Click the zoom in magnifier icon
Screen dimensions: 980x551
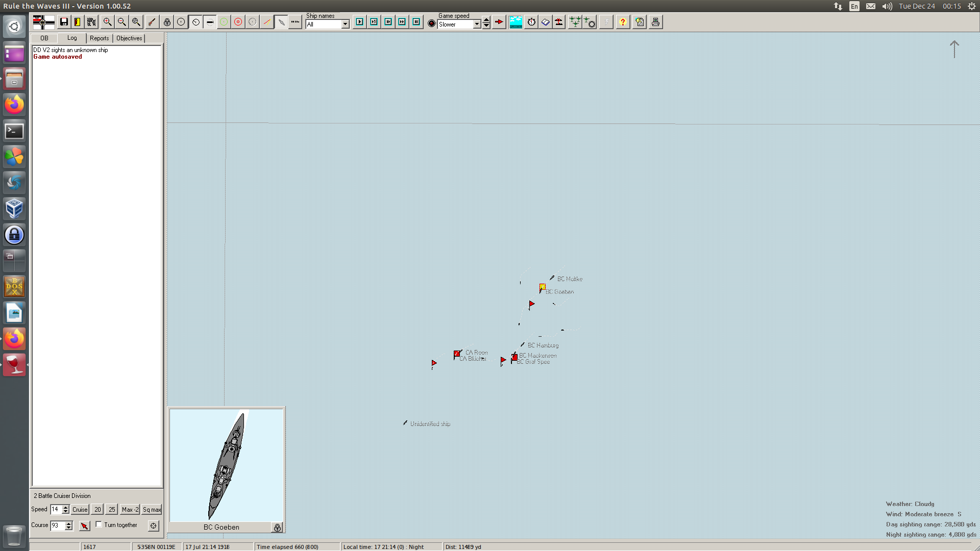pos(107,22)
